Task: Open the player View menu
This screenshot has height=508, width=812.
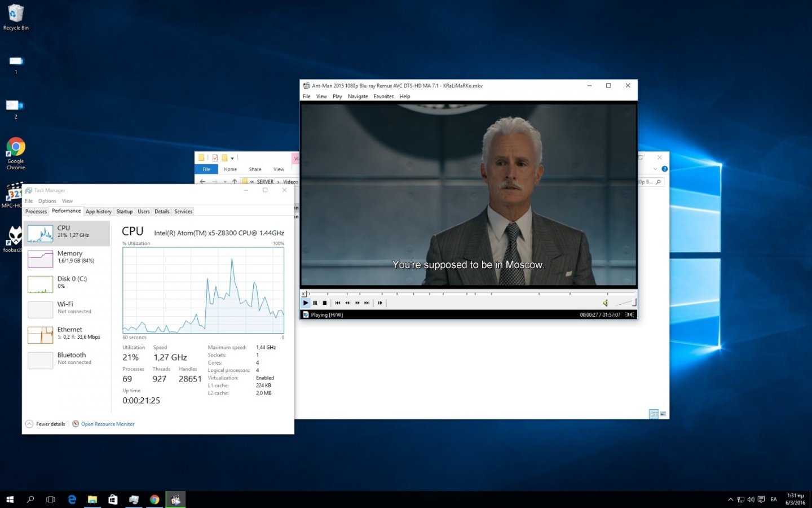Action: [321, 97]
